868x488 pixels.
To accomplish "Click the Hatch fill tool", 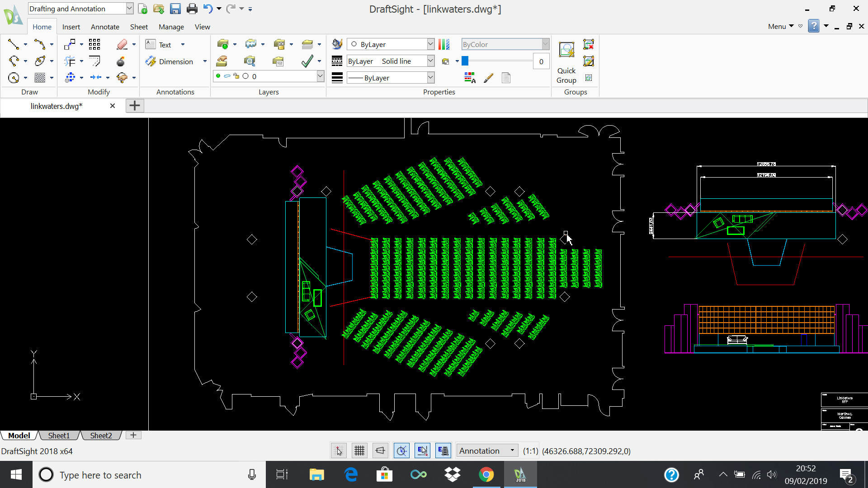I will (x=40, y=78).
